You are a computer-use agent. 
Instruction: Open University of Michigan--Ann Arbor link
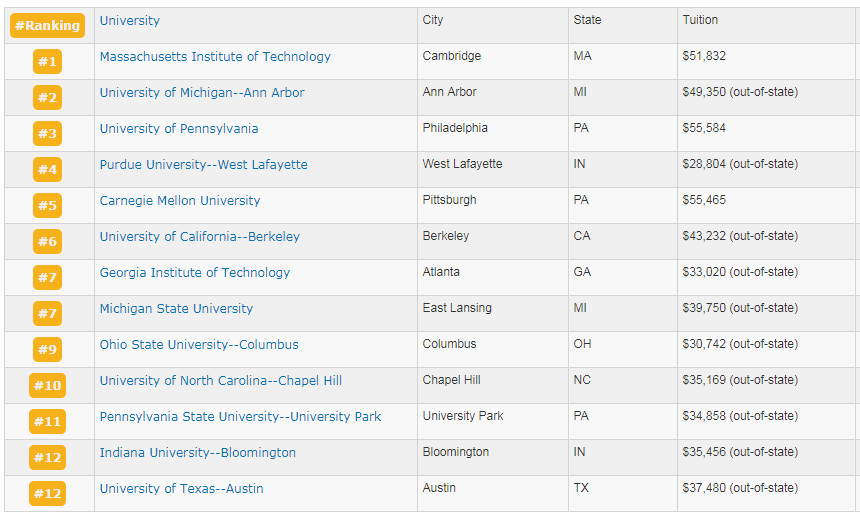pyautogui.click(x=202, y=93)
